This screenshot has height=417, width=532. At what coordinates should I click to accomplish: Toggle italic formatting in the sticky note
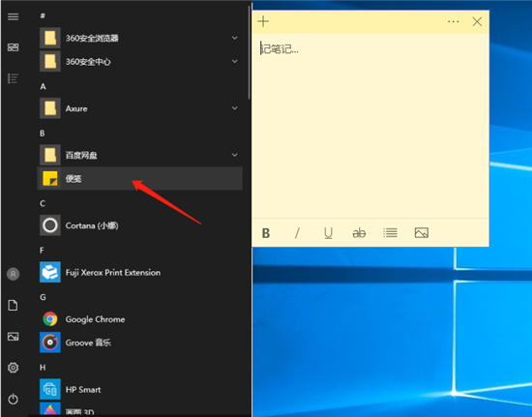[297, 233]
